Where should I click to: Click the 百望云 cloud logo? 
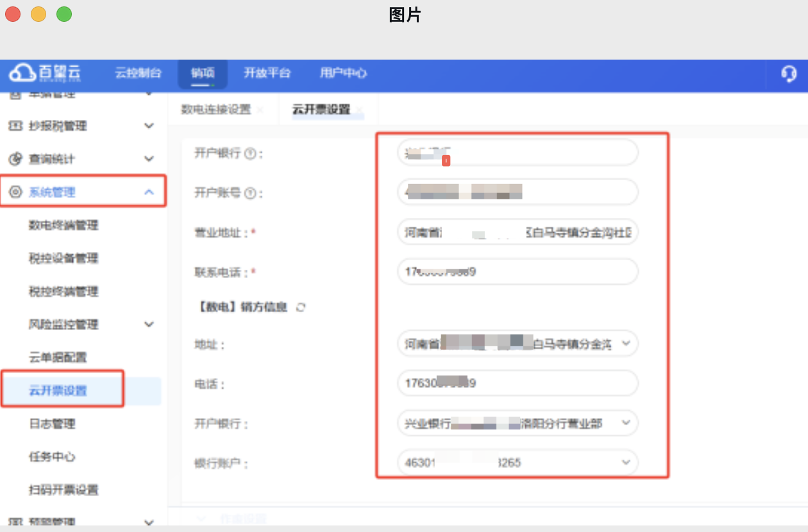coord(46,72)
